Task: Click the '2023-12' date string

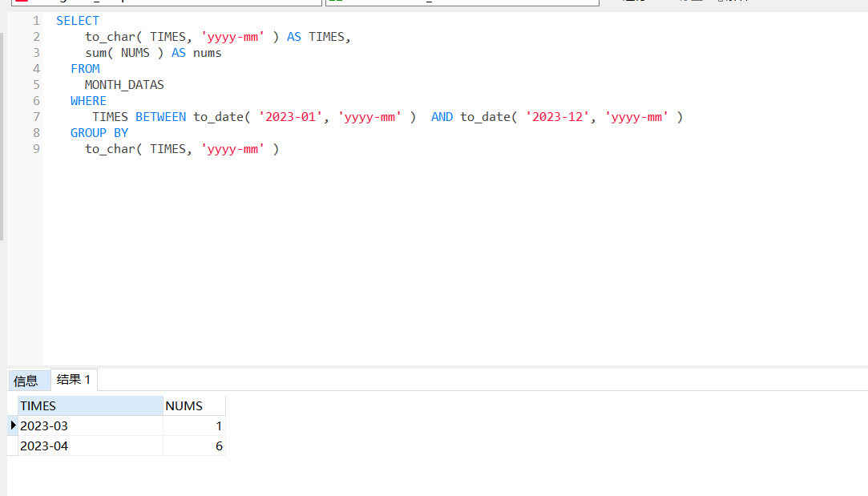Action: 557,117
